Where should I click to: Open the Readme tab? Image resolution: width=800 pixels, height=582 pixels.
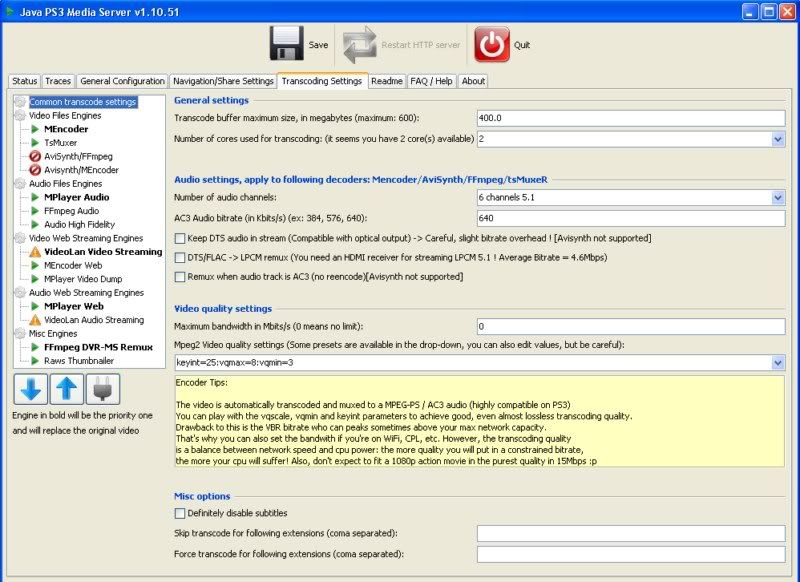coord(387,81)
